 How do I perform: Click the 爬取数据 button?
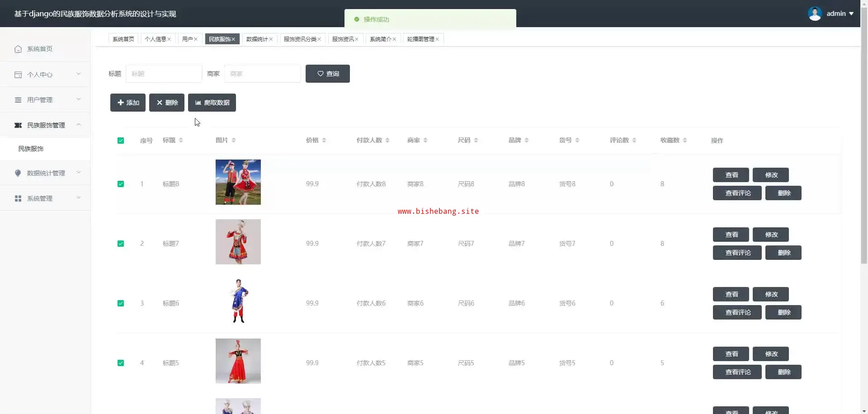point(212,103)
